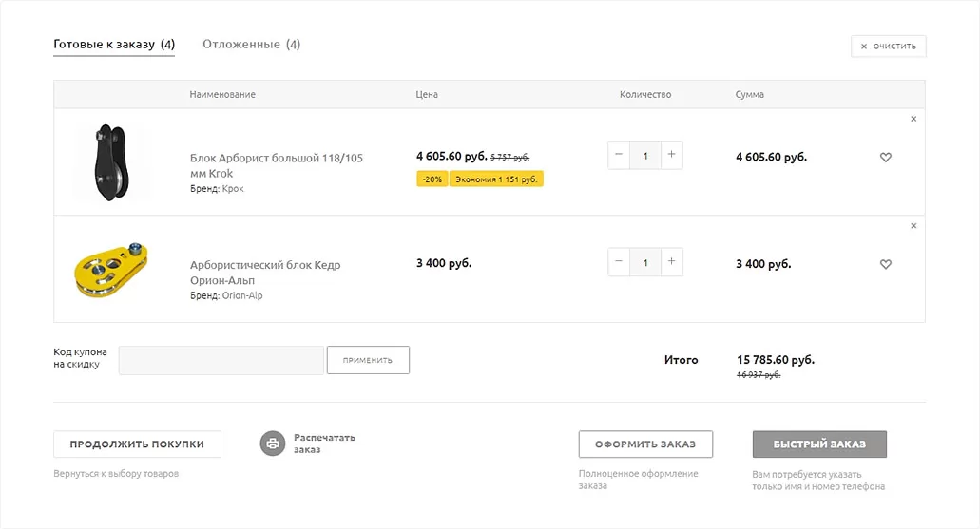Clear the cart with Очистить button
Image resolution: width=980 pixels, height=529 pixels.
click(x=888, y=47)
